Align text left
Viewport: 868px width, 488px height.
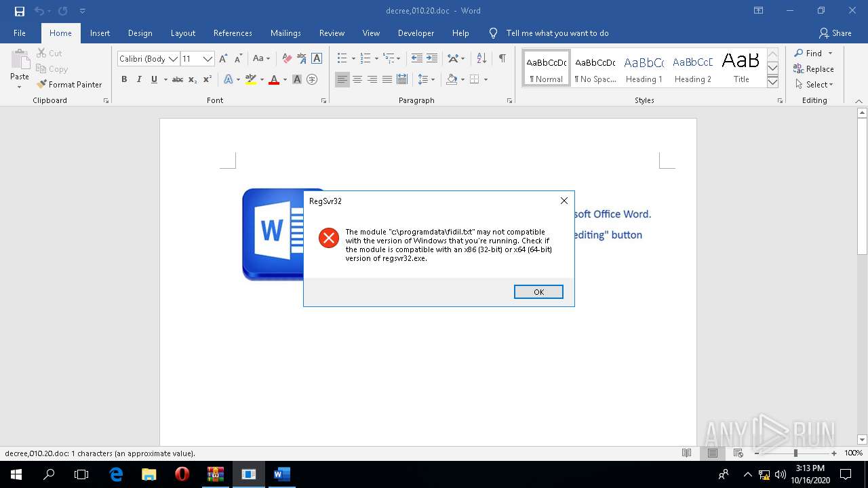point(342,79)
